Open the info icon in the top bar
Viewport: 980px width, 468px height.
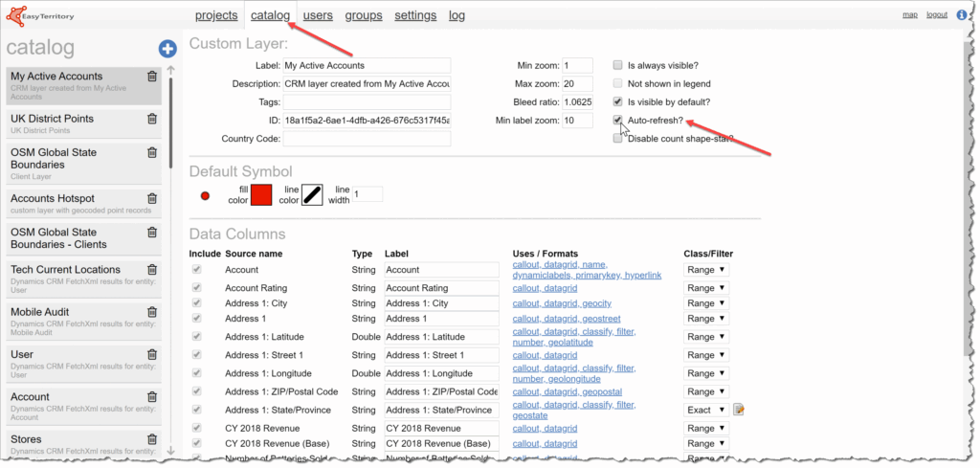click(963, 15)
